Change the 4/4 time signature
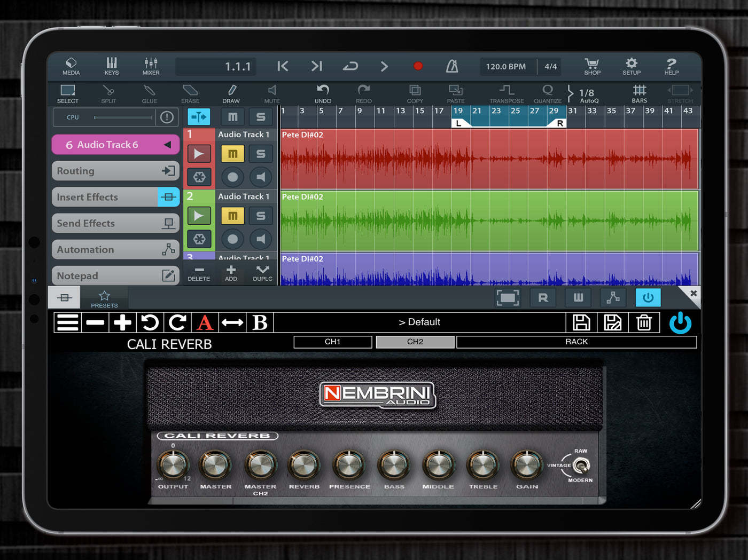The height and width of the screenshot is (560, 748). (550, 67)
